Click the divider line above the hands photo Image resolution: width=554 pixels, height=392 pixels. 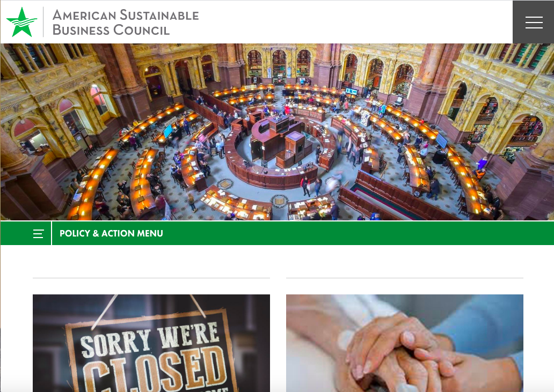point(405,278)
